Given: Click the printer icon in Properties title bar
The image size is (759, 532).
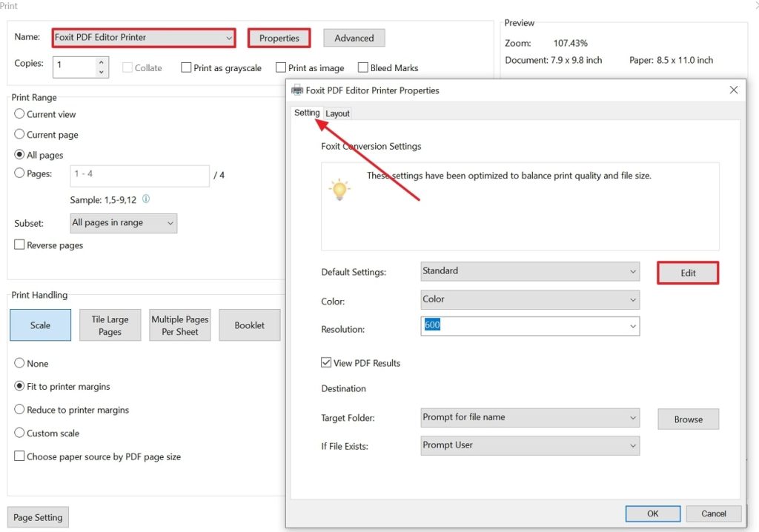Looking at the screenshot, I should pos(296,90).
